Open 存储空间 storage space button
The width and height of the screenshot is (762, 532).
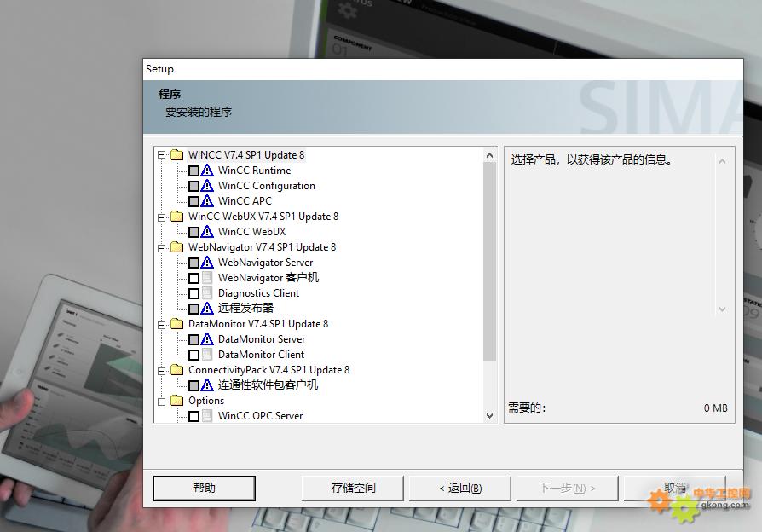353,488
